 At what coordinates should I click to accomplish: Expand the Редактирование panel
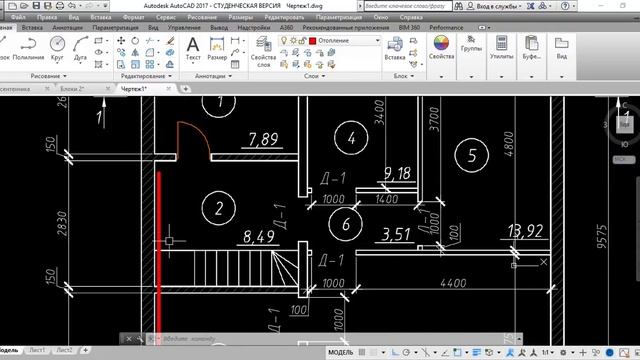coord(146,76)
